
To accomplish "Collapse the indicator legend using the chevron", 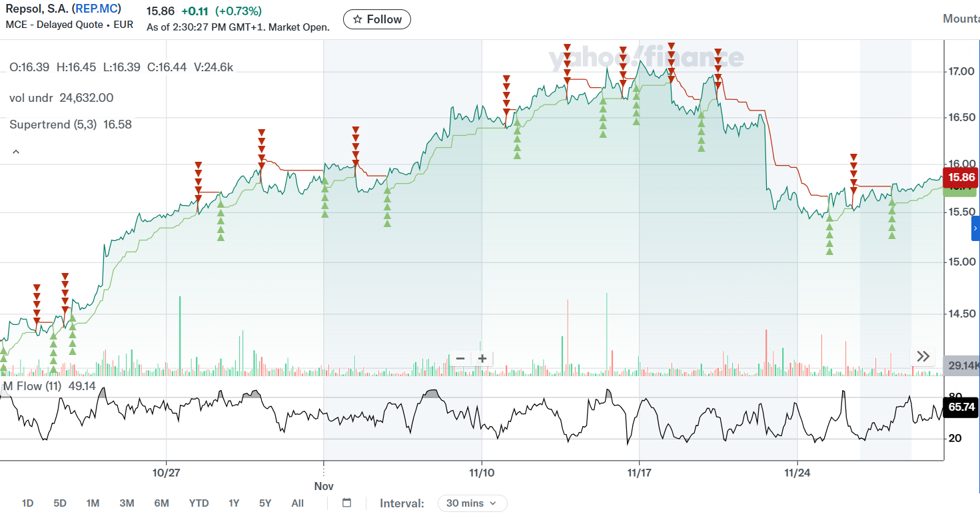I will 15,151.
